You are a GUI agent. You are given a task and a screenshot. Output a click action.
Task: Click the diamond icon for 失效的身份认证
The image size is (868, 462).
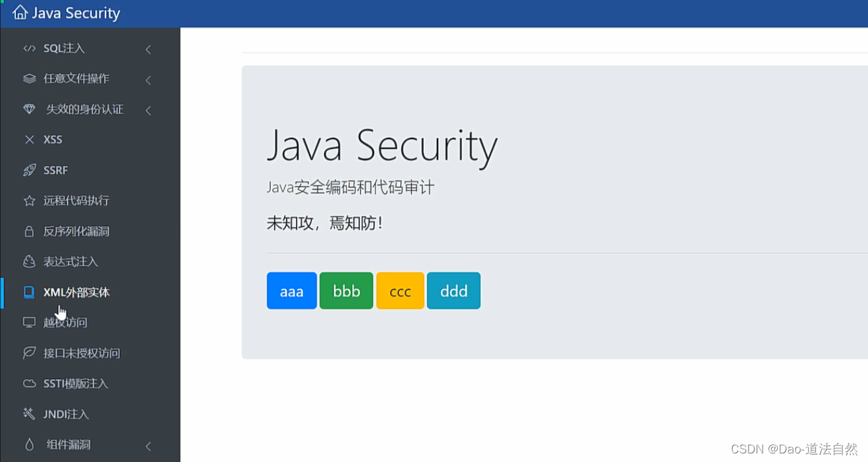pyautogui.click(x=28, y=109)
